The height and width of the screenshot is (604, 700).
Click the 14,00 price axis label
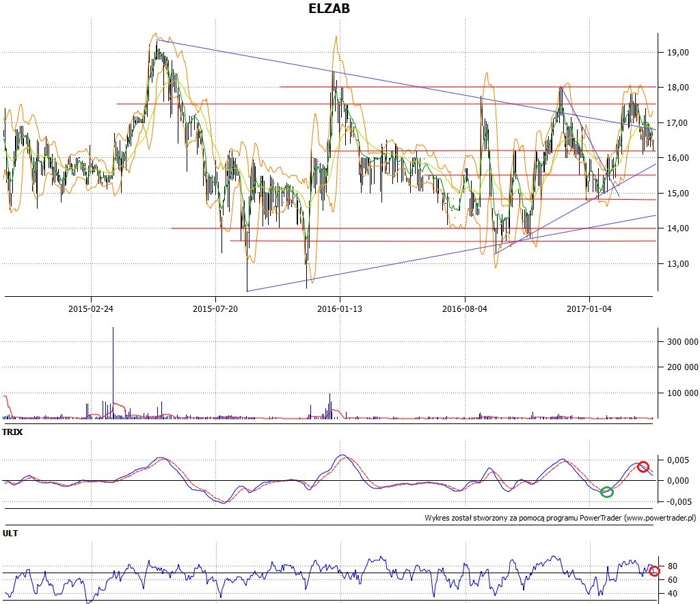(x=678, y=228)
